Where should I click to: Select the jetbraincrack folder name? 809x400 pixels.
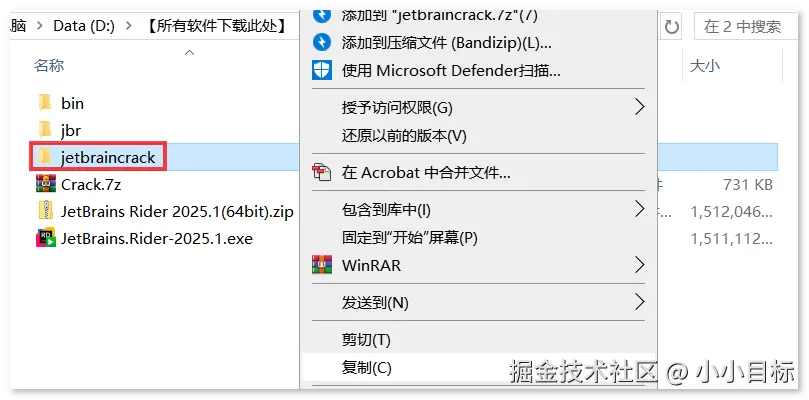click(x=108, y=157)
